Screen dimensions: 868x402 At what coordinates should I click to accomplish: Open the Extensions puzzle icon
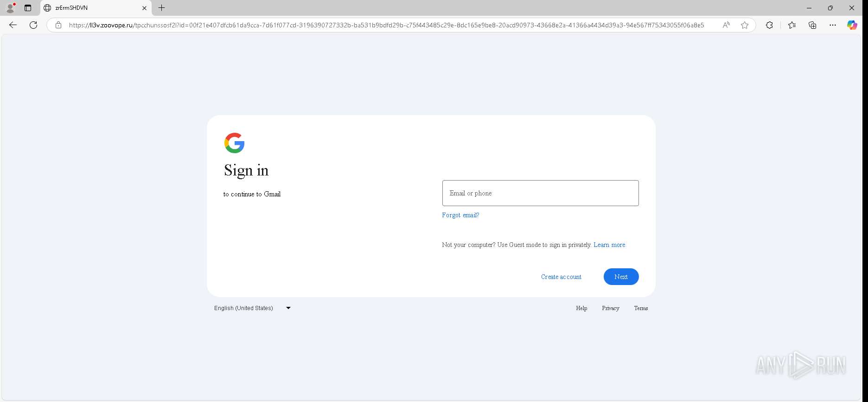[769, 25]
